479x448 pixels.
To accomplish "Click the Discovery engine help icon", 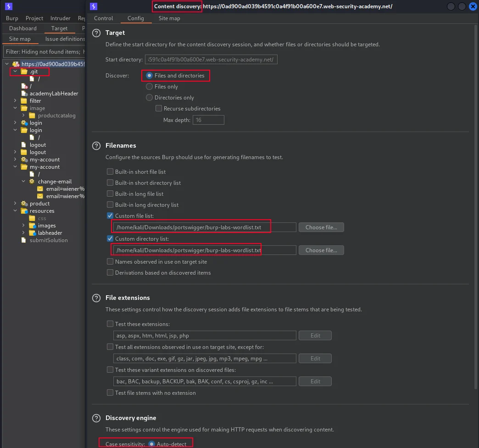I will pos(96,418).
